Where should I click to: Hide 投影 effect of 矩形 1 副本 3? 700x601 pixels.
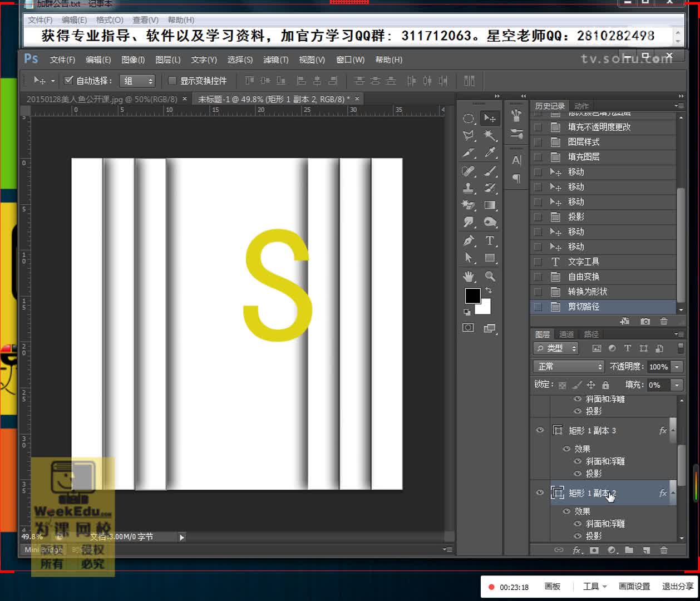[x=578, y=474]
